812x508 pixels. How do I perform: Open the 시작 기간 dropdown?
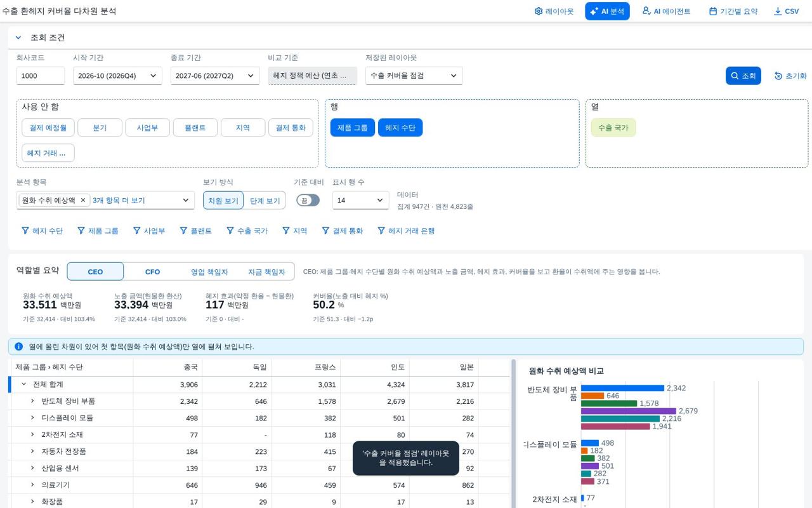point(117,76)
